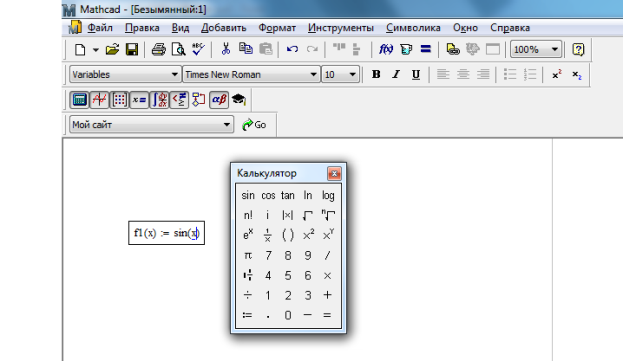This screenshot has width=623, height=362.
Task: Open the Символика menu
Action: click(x=413, y=28)
